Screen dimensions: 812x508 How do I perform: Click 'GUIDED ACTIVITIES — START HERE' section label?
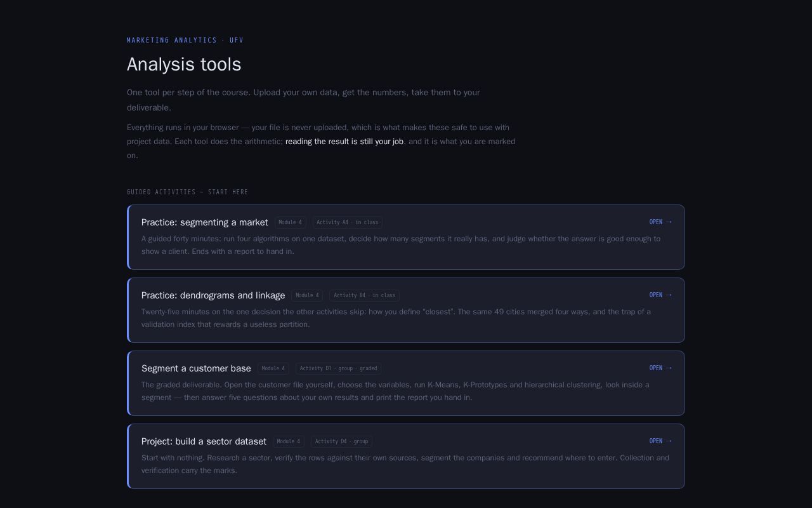pyautogui.click(x=188, y=192)
